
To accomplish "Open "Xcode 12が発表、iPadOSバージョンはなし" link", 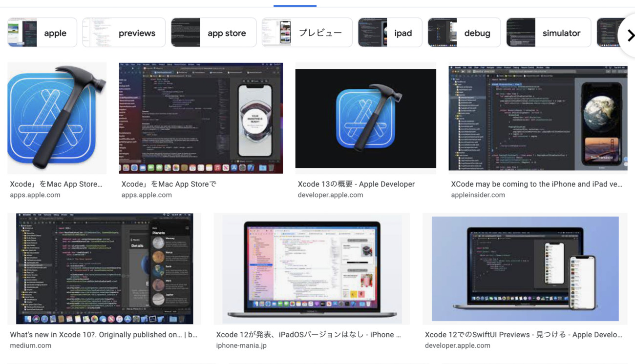I will coord(308,335).
